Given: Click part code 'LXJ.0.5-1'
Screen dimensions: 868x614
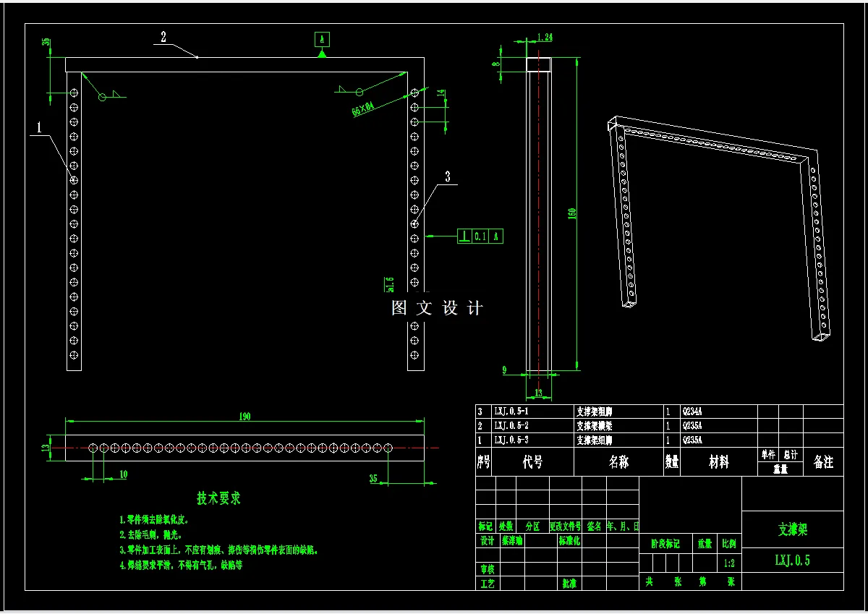Looking at the screenshot, I should (511, 411).
